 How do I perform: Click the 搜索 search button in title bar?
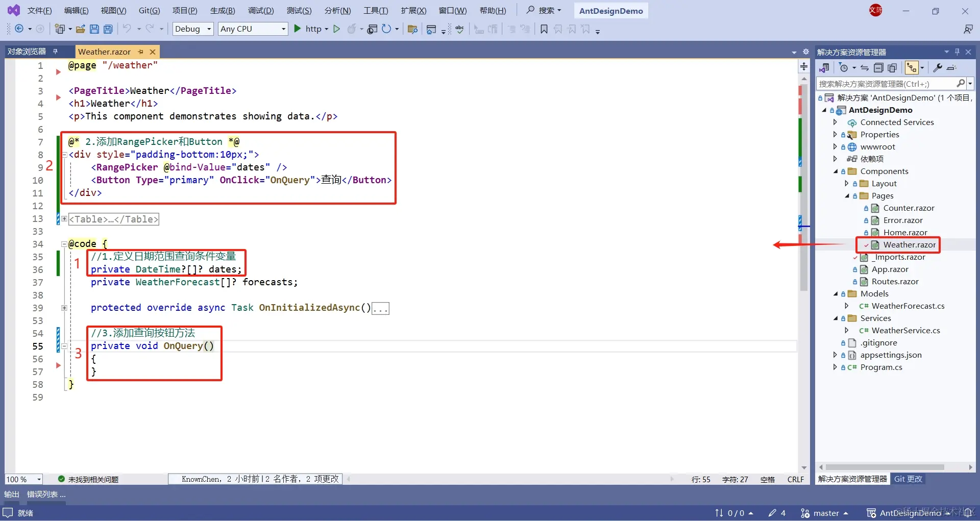(544, 10)
